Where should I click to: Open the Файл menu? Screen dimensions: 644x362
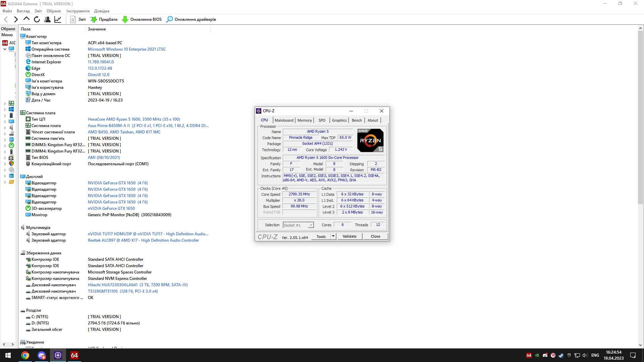[x=7, y=11]
